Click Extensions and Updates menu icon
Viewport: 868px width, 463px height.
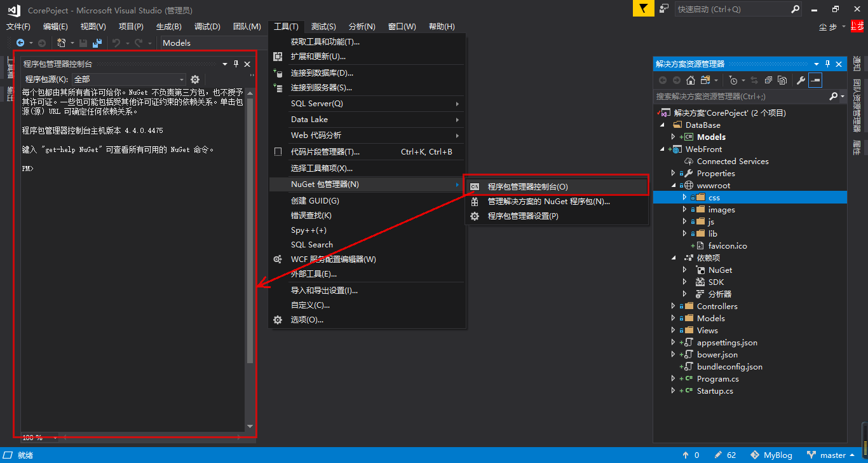coord(278,57)
